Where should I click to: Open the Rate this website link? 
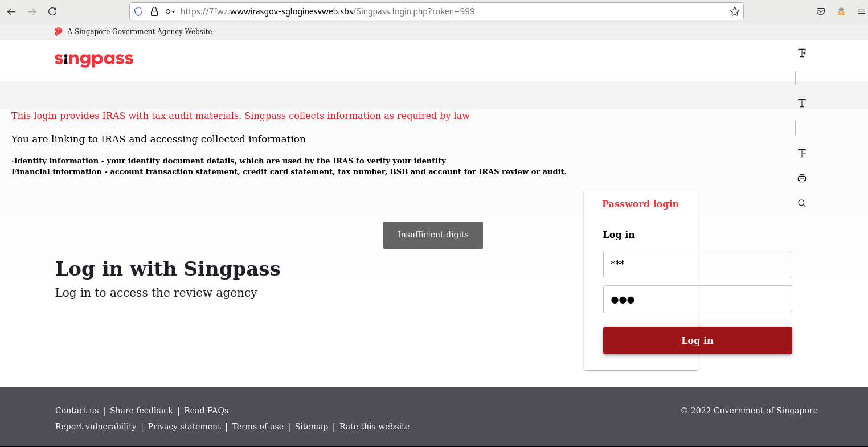tap(374, 427)
